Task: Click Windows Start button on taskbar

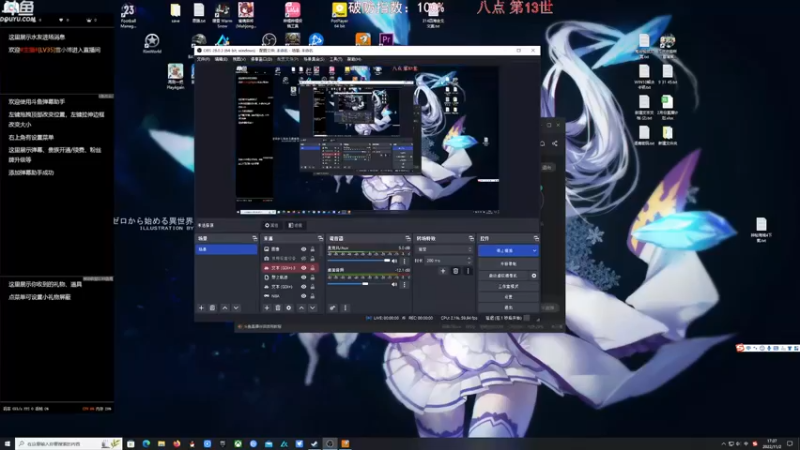Action: pos(7,444)
